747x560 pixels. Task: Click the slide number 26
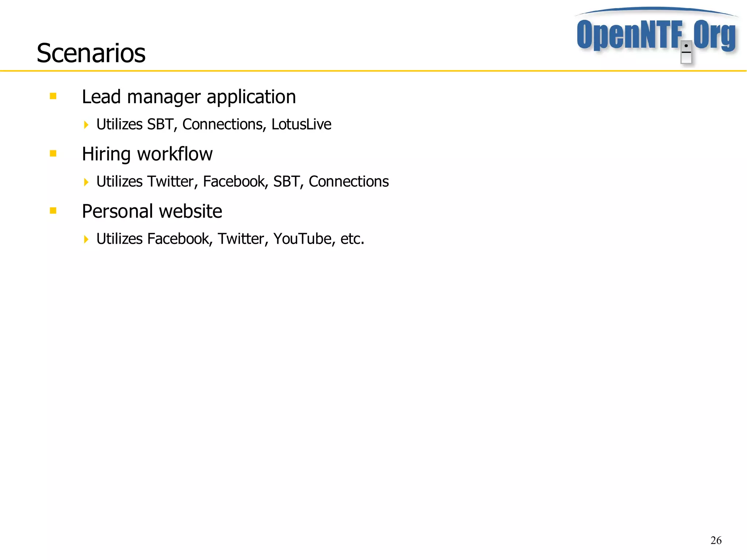point(716,540)
